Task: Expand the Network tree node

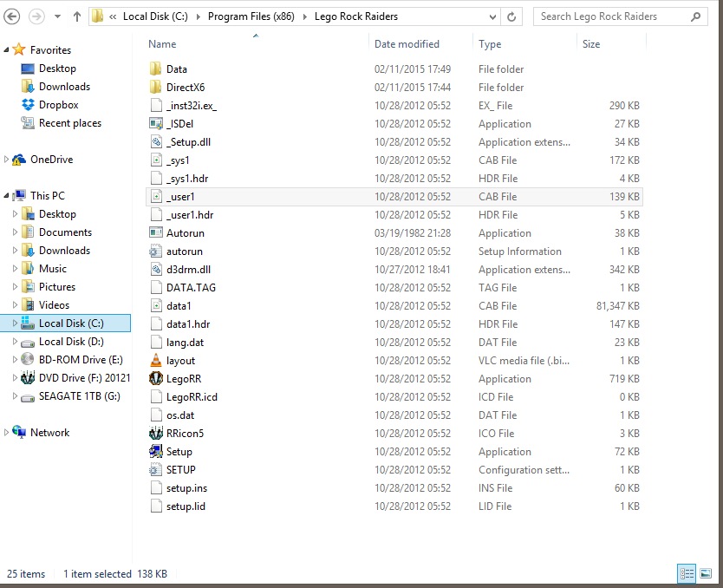Action: (x=6, y=433)
